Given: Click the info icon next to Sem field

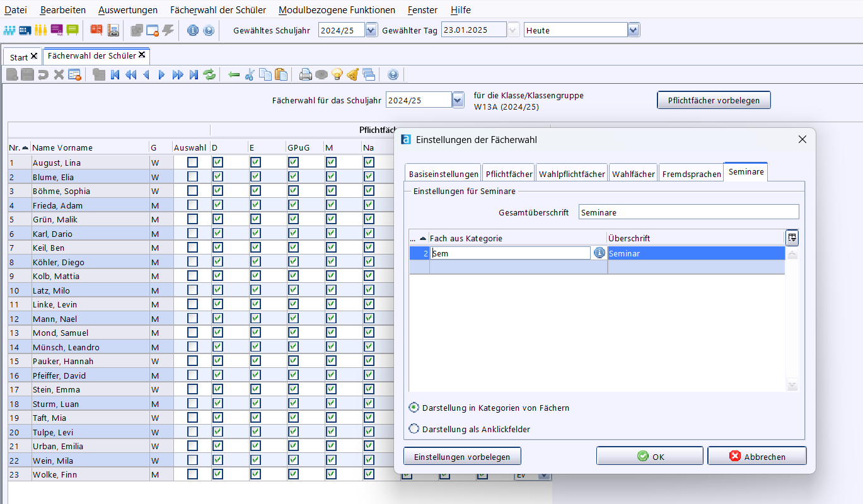Looking at the screenshot, I should (599, 253).
